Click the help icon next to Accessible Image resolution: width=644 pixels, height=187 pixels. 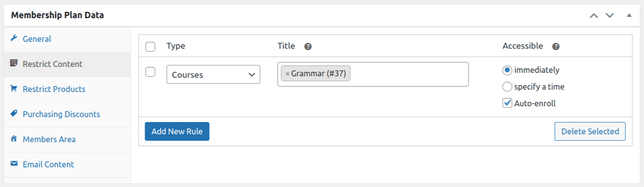pos(556,46)
